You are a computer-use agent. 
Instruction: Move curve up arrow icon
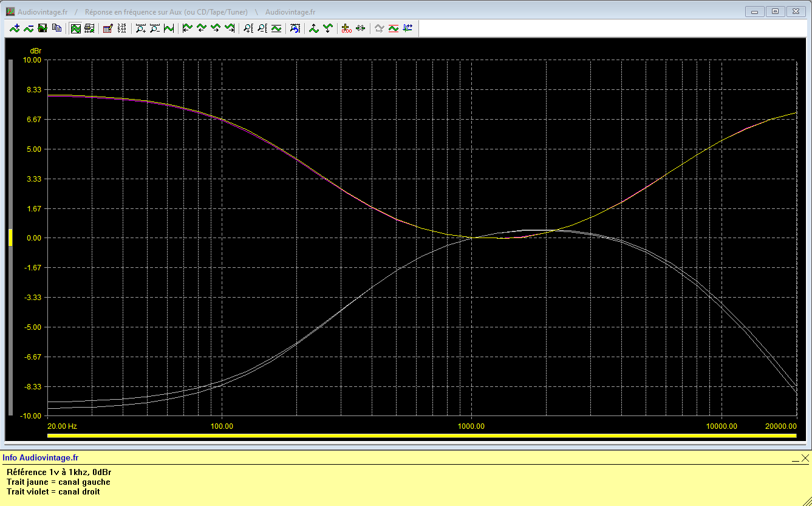[x=313, y=28]
